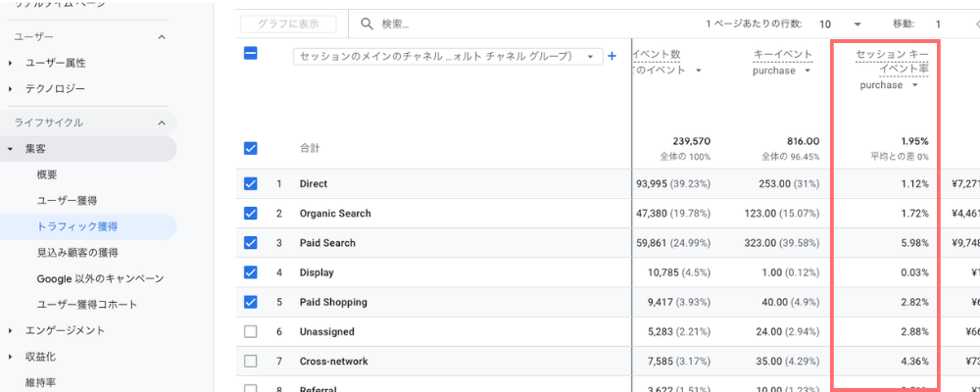Open the 見込み顧客の獲得 report
Image resolution: width=980 pixels, height=392 pixels.
click(77, 253)
